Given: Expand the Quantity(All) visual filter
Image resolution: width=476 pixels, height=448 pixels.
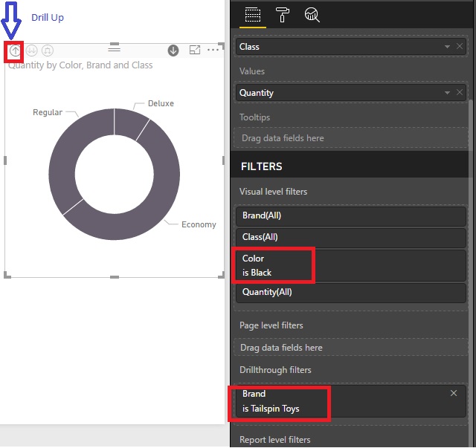Looking at the screenshot, I should click(351, 293).
